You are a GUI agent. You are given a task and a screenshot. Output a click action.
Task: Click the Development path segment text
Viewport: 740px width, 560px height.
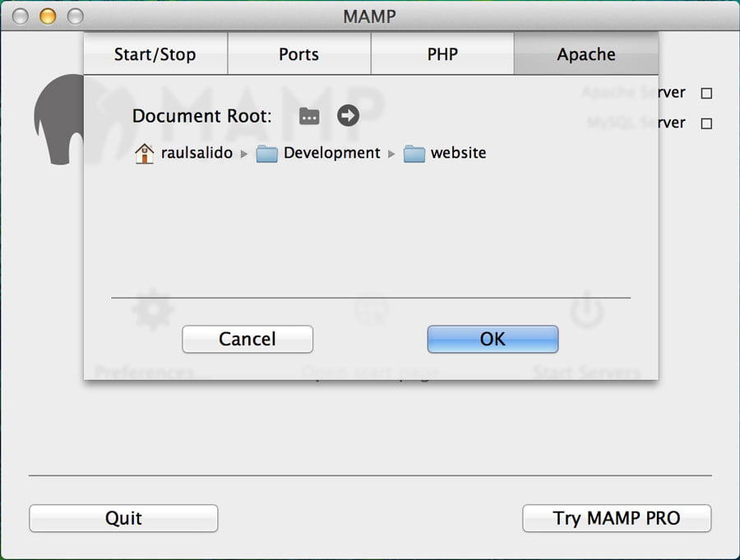[332, 153]
